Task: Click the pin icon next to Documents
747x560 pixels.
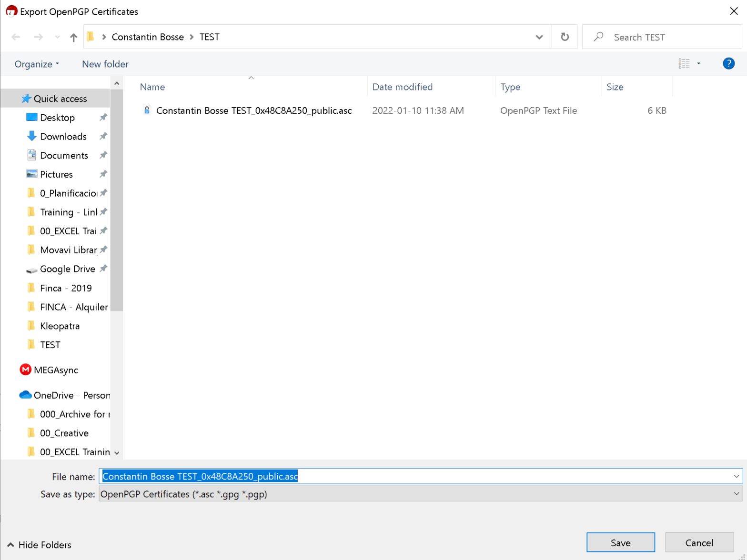Action: click(103, 155)
